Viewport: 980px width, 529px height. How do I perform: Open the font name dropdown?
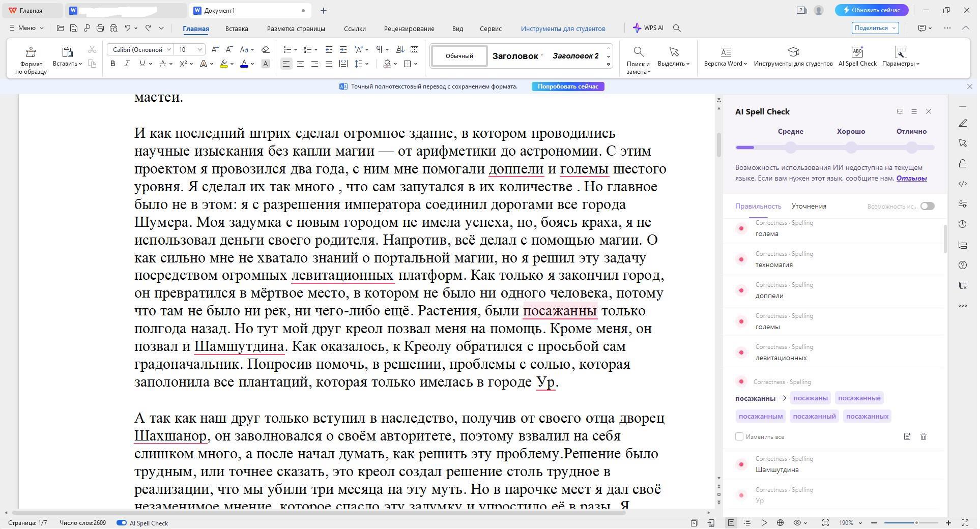[168, 49]
